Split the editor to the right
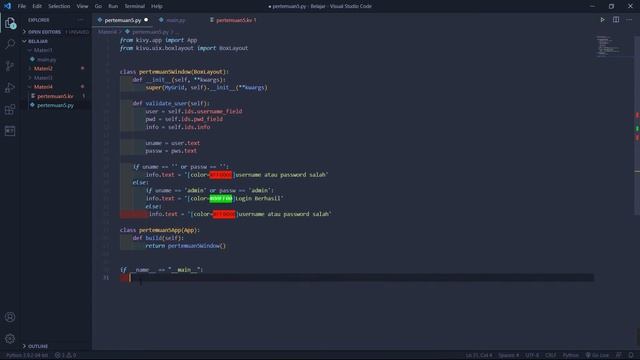The width and height of the screenshot is (640, 360). pos(616,20)
